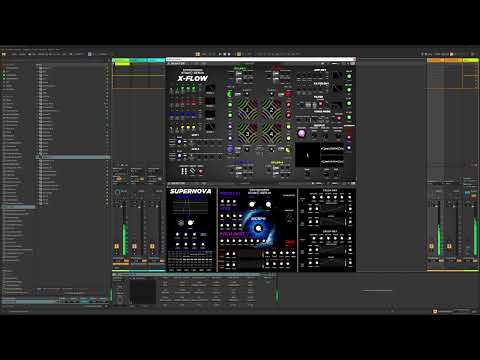
Task: Click the X-FLOW logo title
Action: 193,79
